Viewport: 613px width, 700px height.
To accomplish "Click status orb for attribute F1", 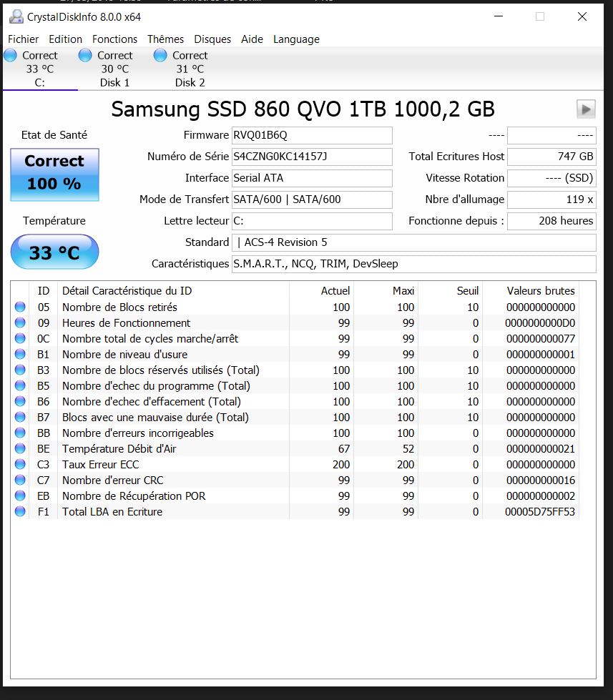I will tap(20, 511).
